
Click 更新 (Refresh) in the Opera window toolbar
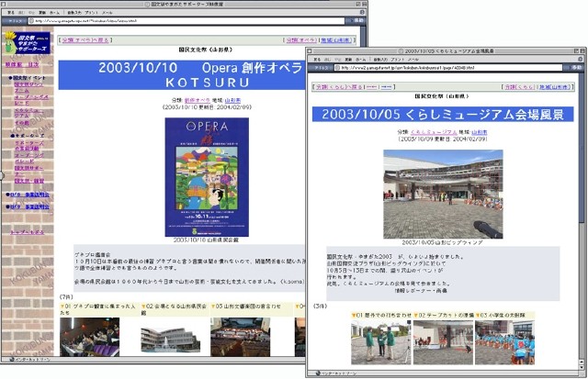tap(42, 12)
